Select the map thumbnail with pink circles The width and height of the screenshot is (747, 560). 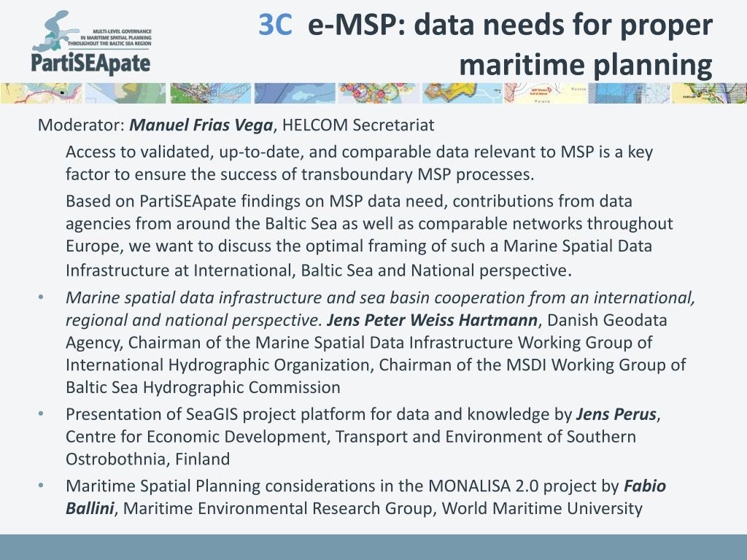[379, 93]
